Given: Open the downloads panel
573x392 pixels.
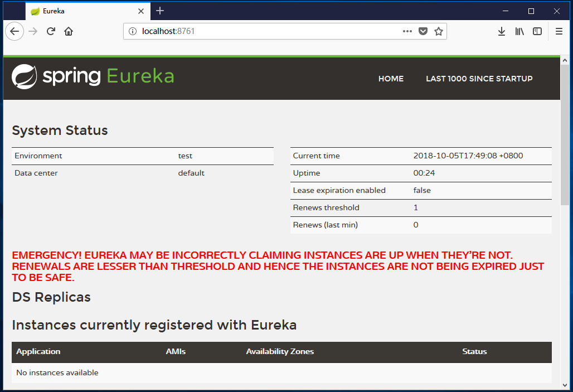Looking at the screenshot, I should point(502,31).
